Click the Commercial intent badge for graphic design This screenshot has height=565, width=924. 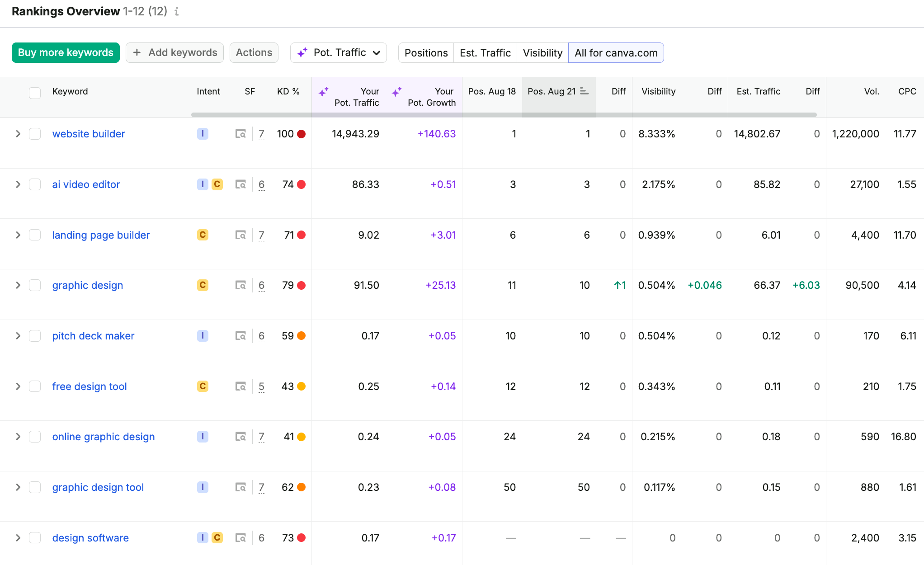(x=203, y=285)
